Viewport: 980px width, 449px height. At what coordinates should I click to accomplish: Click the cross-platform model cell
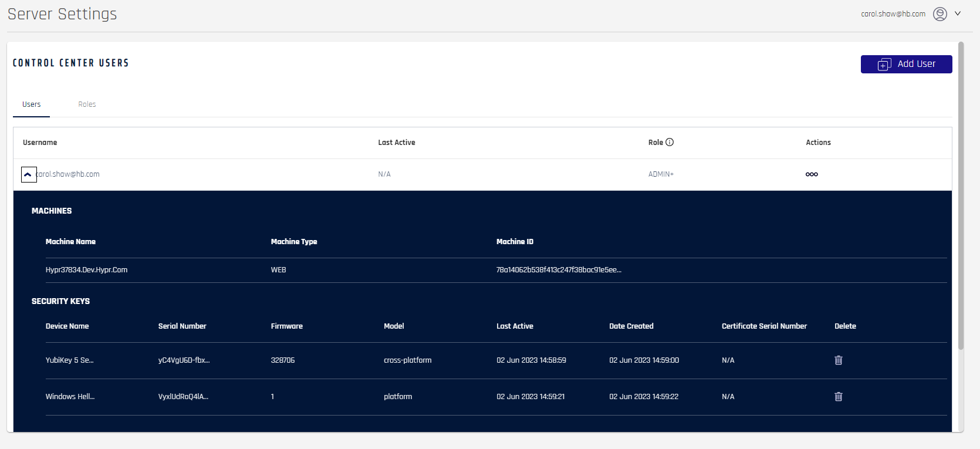(x=407, y=360)
